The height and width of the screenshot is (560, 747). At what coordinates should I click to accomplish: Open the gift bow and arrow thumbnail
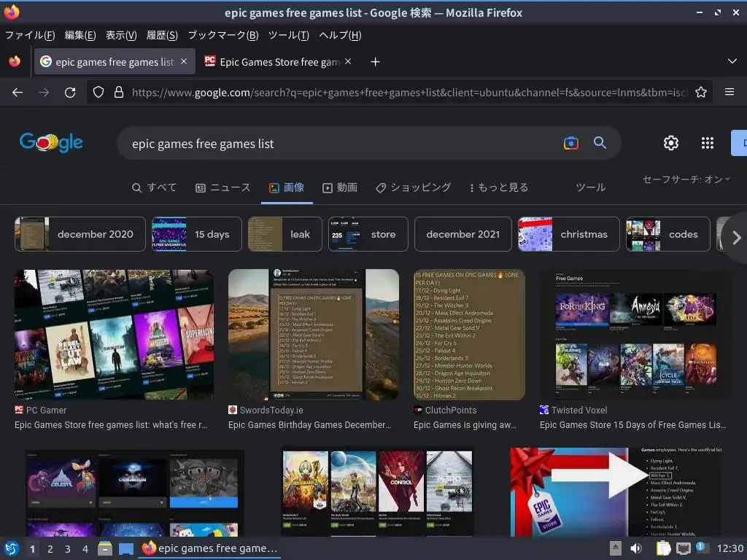coord(616,491)
